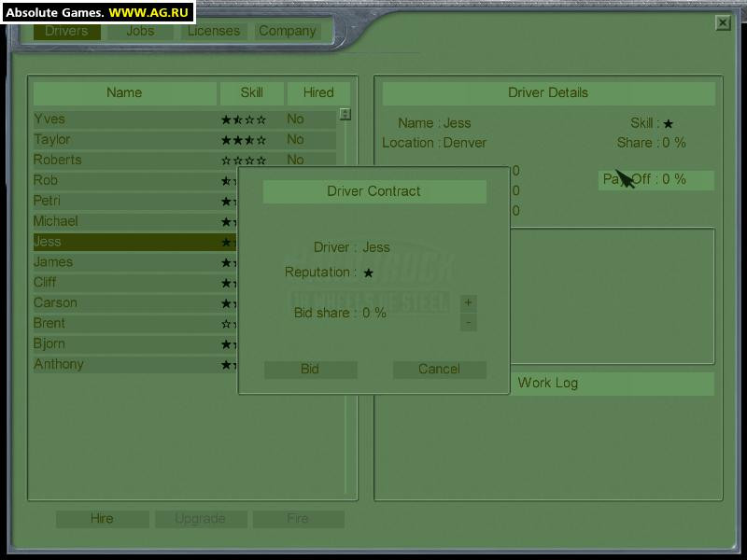Screen dimensions: 747x560
Task: Select the Drivers tab
Action: point(66,31)
